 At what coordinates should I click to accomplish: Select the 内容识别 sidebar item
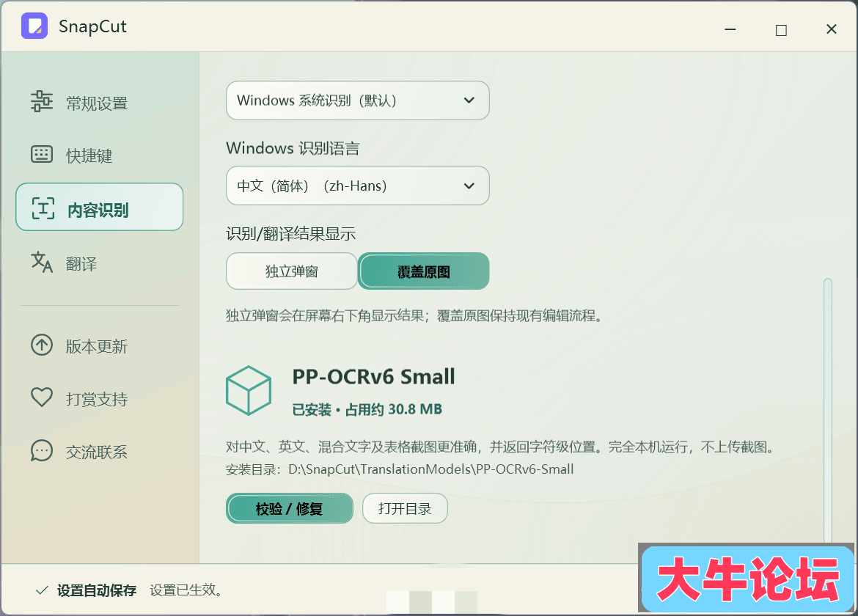pyautogui.click(x=99, y=207)
